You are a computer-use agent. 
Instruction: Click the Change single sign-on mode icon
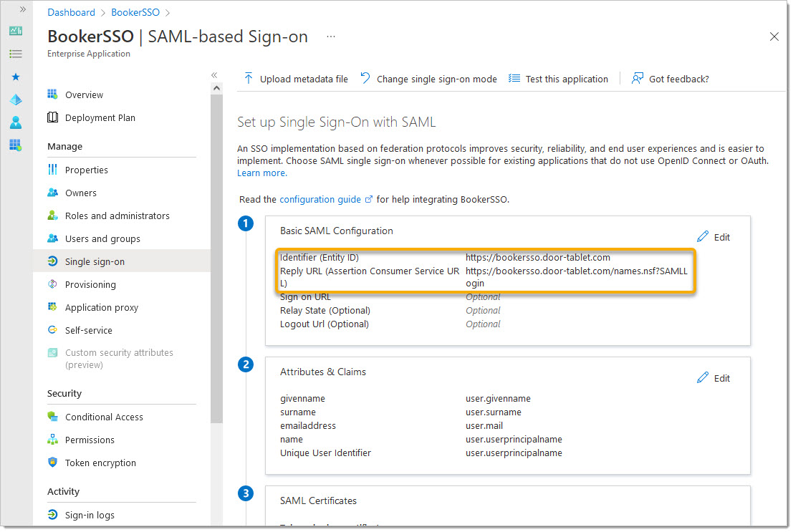click(365, 79)
